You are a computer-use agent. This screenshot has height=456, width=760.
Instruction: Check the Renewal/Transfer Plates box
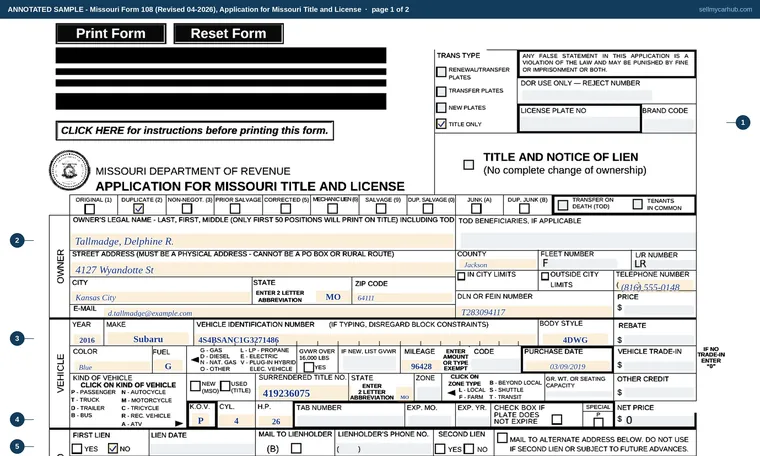pos(441,72)
